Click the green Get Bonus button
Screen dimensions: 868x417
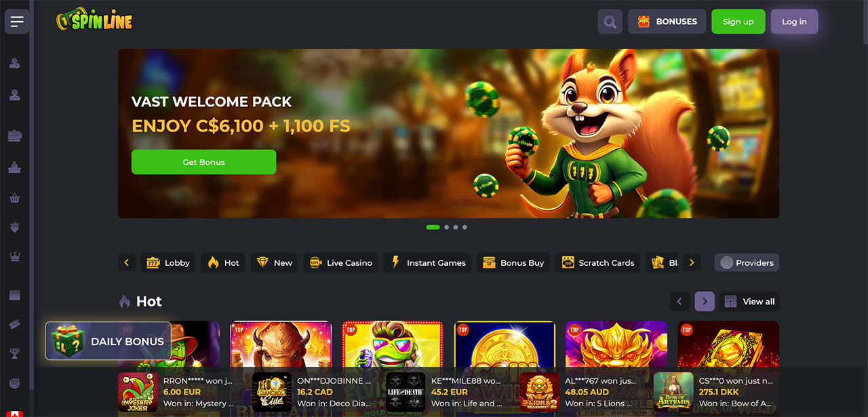[x=203, y=162]
